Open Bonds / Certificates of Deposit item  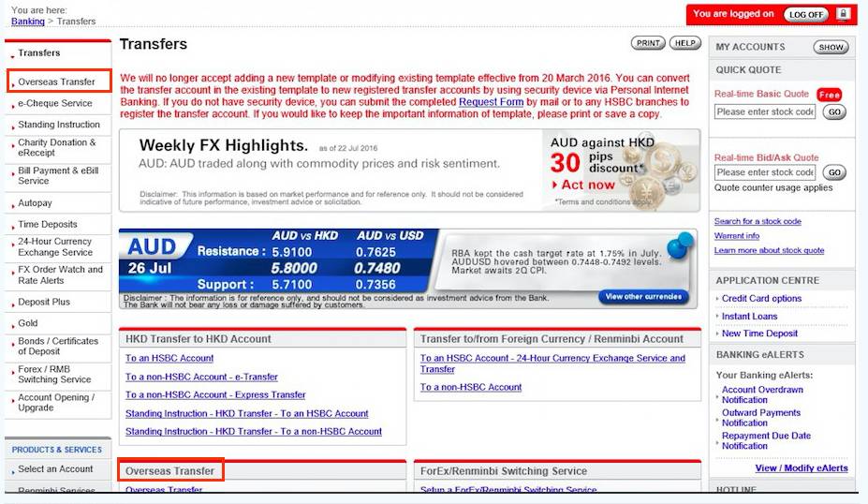57,347
